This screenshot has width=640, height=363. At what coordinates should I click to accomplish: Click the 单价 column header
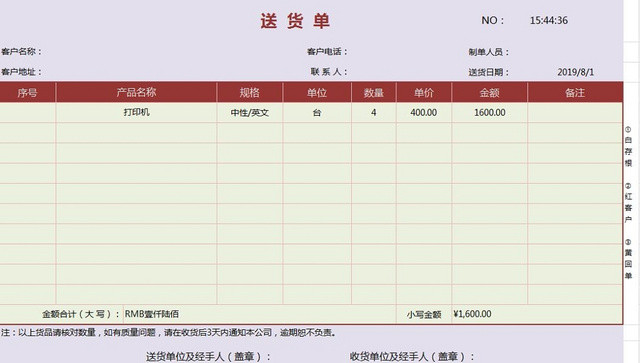coord(424,92)
